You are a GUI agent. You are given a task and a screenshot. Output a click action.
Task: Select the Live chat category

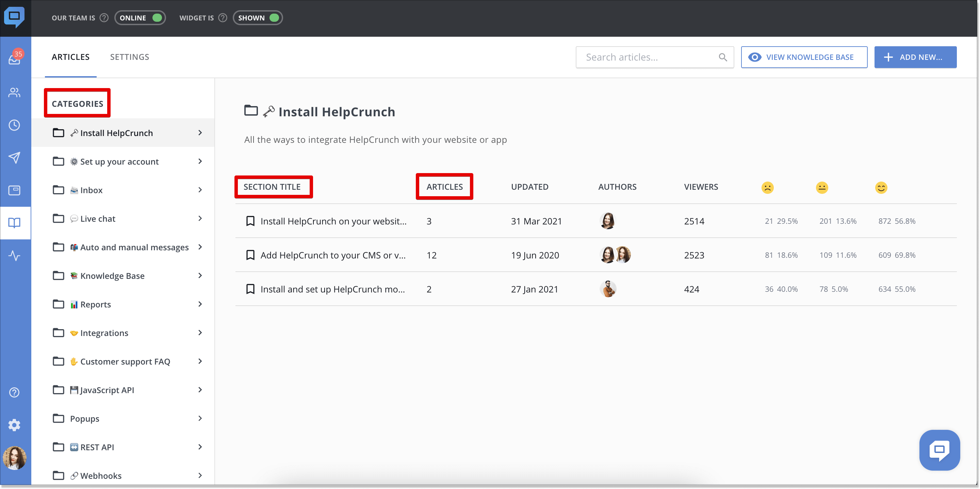tap(123, 218)
